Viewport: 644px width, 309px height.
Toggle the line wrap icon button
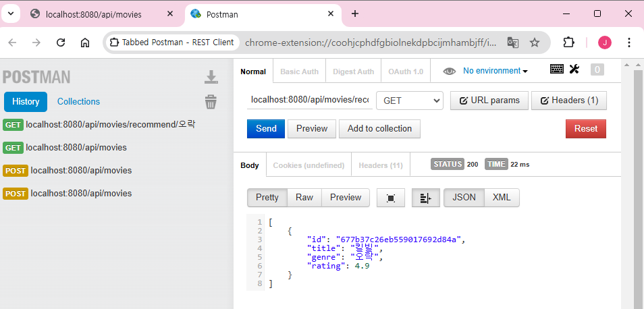425,198
